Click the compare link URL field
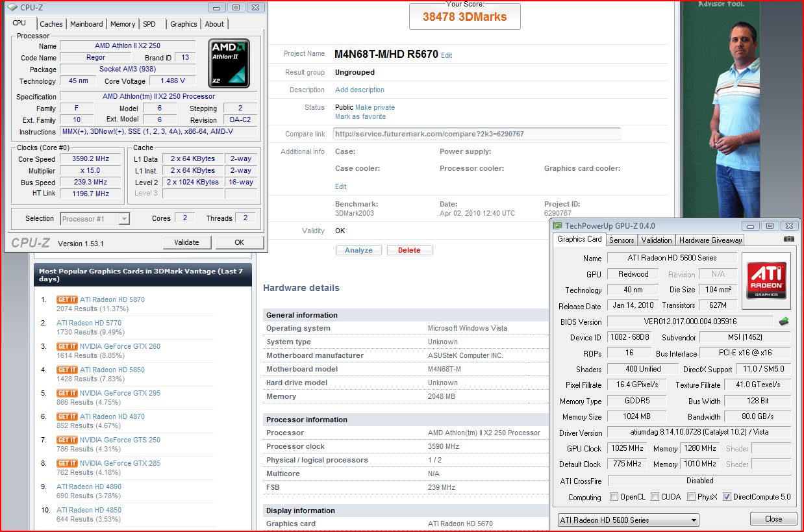The image size is (804, 532). [477, 134]
